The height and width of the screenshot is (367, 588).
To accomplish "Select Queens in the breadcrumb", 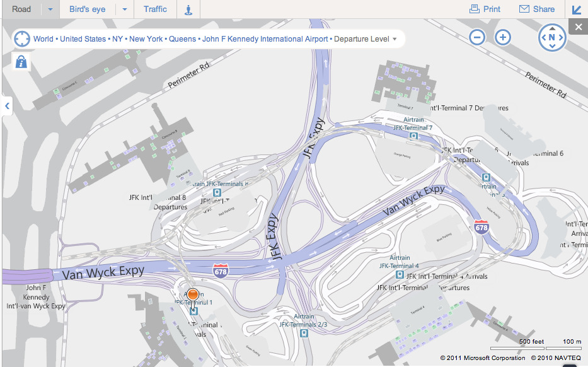I will pos(182,39).
